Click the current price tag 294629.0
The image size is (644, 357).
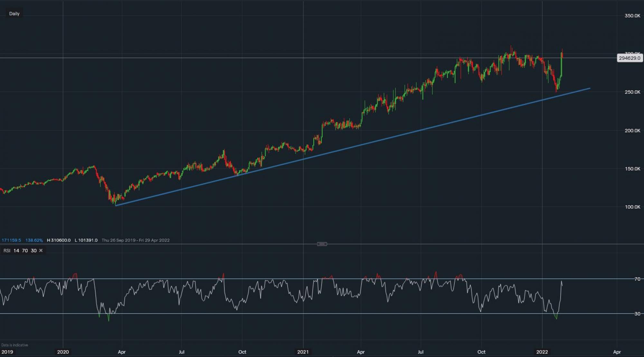coord(630,58)
